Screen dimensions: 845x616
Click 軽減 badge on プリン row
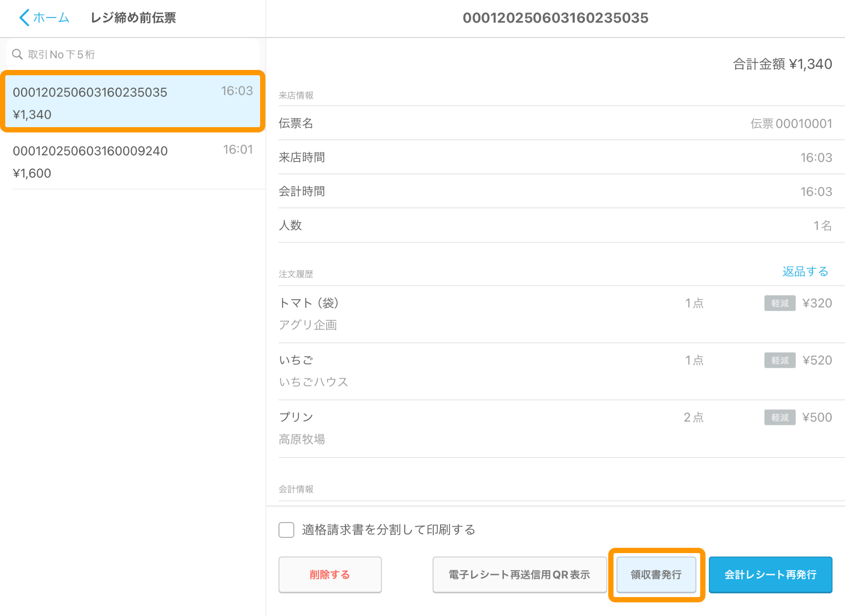tap(780, 417)
